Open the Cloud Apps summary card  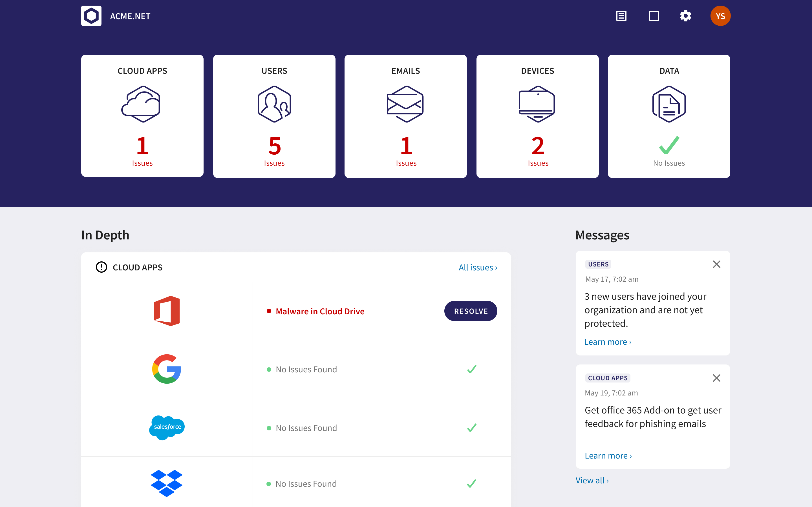pyautogui.click(x=142, y=116)
